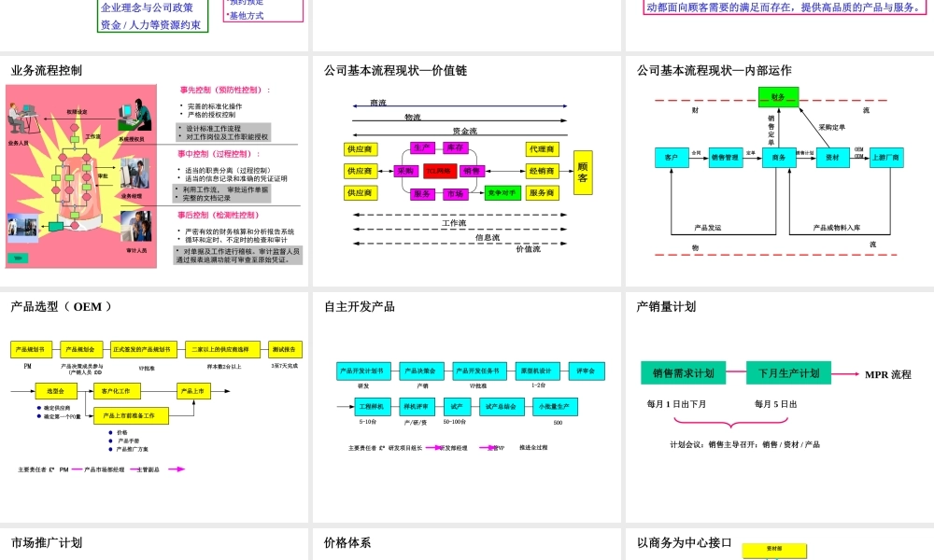Screen dimensions: 934x560
Task: Select the 选型会 yellow box
Action: pos(56,391)
